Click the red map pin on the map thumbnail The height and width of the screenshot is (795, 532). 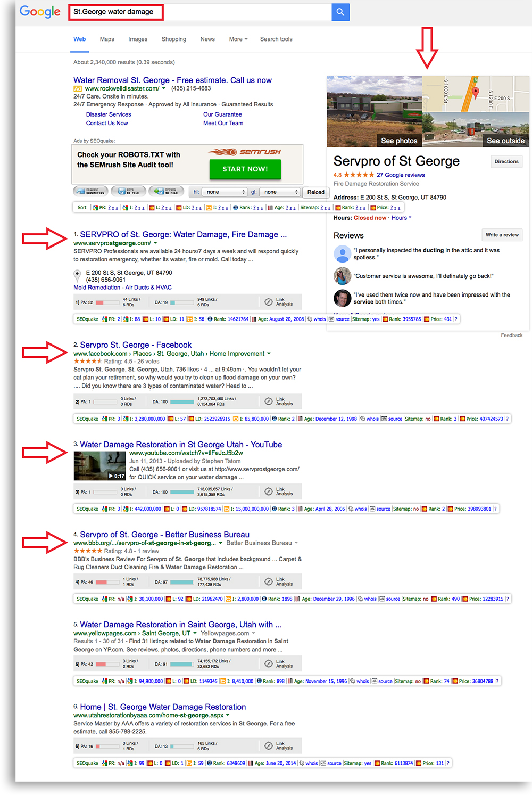pos(476,93)
